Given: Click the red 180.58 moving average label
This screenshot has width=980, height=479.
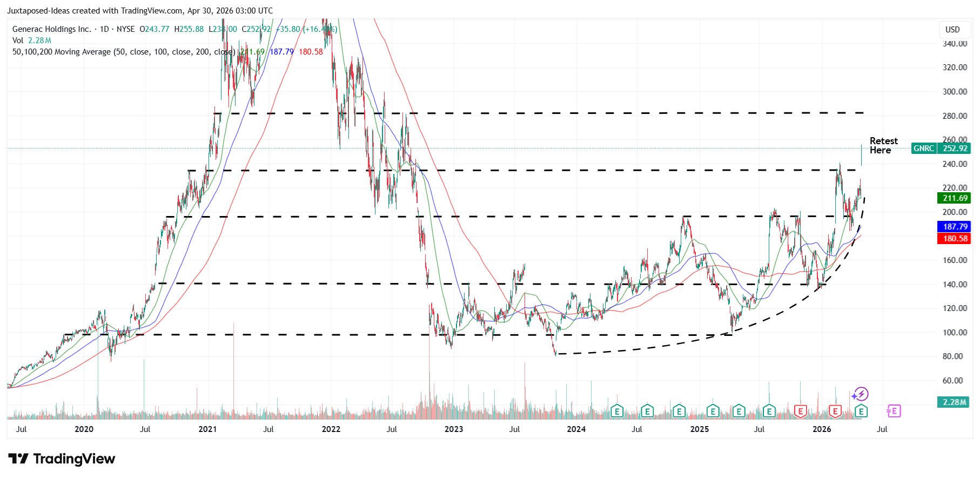Looking at the screenshot, I should 954,239.
